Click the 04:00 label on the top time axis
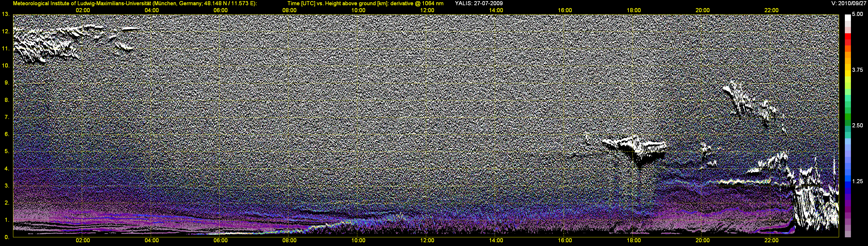The height and width of the screenshot is (246, 868). coord(152,10)
